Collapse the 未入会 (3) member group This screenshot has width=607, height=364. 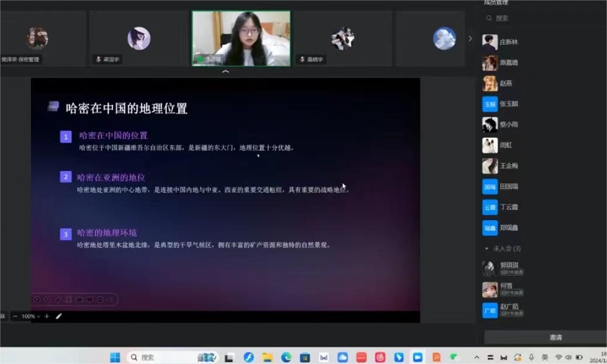pyautogui.click(x=486, y=249)
